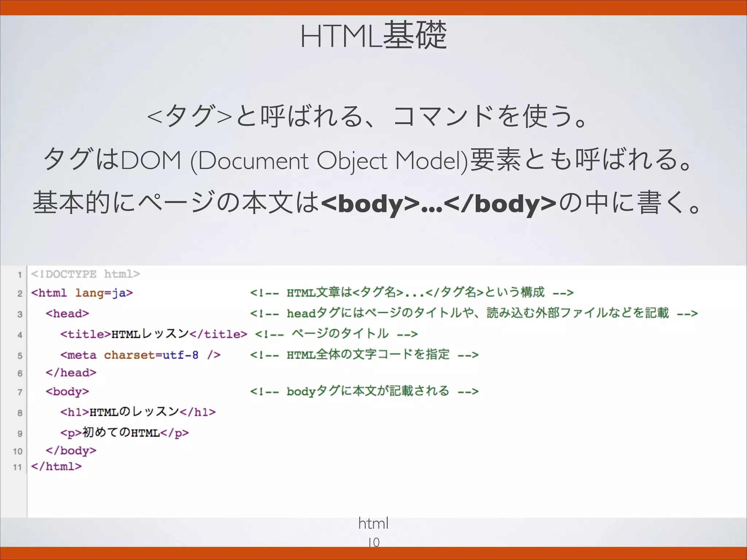
Task: Click line number 10 in the gutter
Action: tap(18, 451)
